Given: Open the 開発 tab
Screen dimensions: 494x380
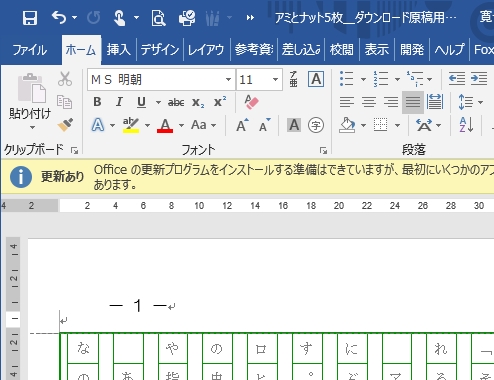Looking at the screenshot, I should (x=412, y=50).
